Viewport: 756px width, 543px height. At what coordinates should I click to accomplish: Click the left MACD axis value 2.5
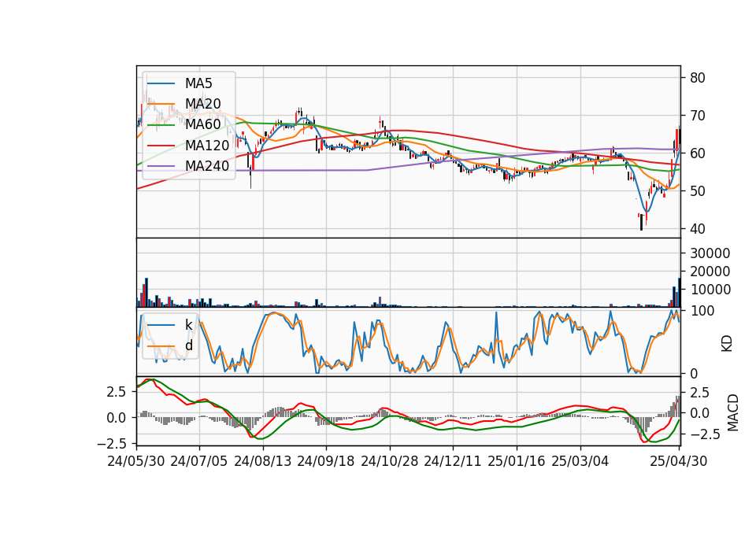click(x=117, y=392)
